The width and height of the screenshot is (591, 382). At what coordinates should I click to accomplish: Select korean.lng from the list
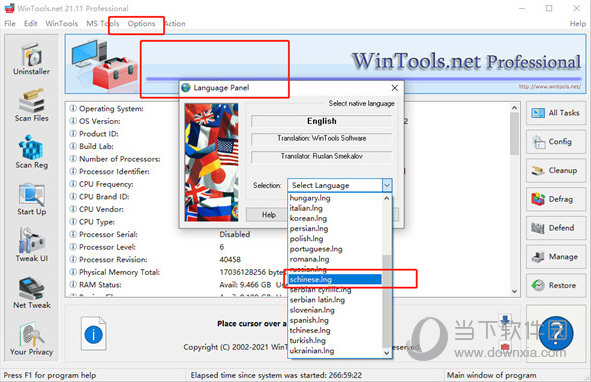[335, 218]
